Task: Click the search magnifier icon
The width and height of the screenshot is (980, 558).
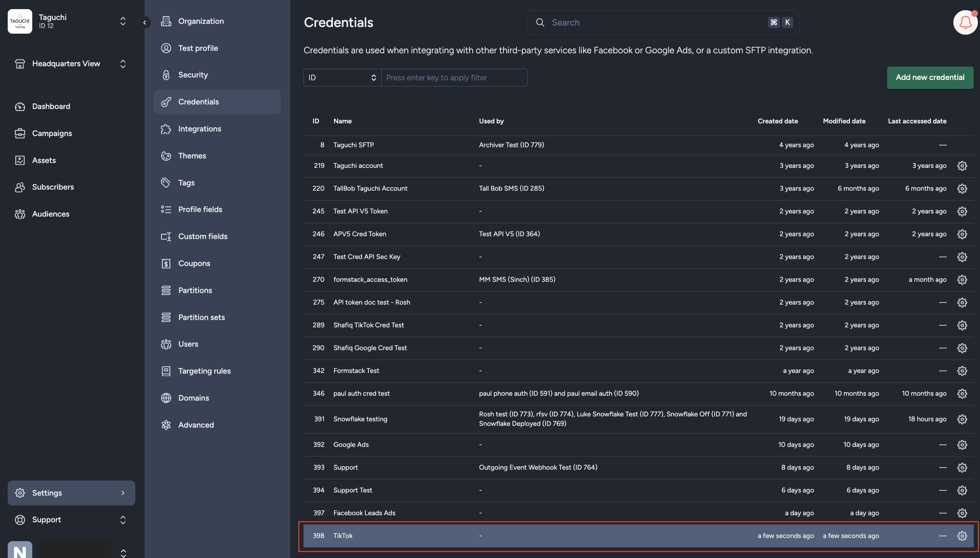Action: click(x=540, y=22)
